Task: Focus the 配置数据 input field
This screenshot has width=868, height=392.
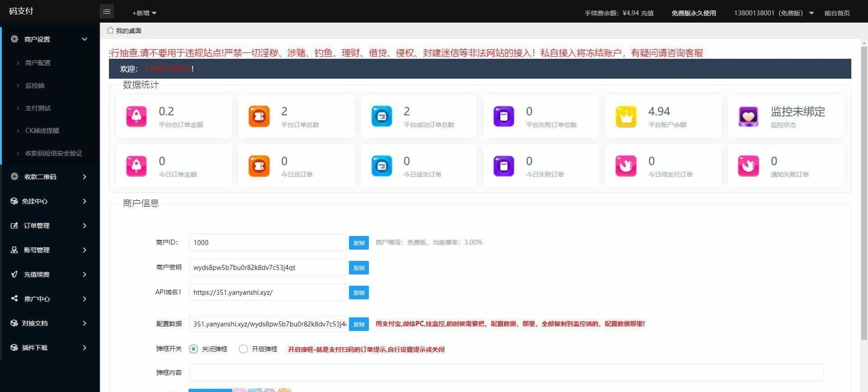Action: coord(268,324)
